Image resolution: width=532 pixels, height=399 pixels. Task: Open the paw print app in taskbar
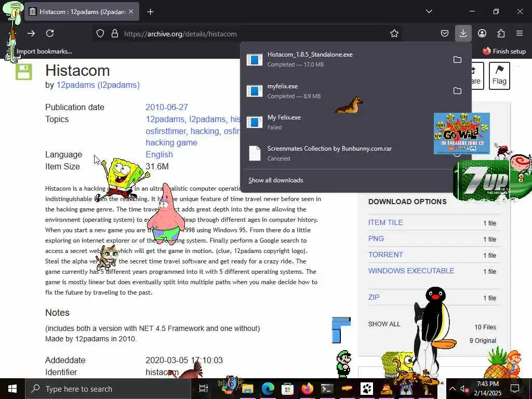point(367,389)
